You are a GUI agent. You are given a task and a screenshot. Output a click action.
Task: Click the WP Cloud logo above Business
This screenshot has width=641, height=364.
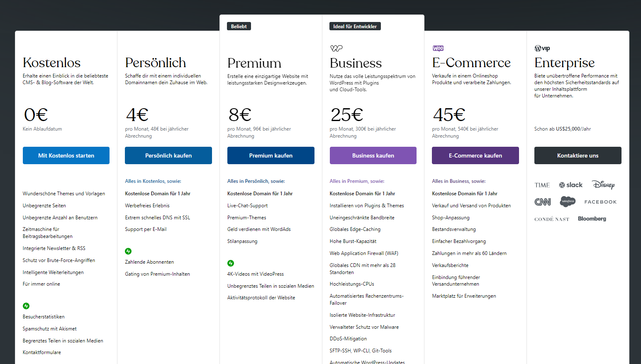(x=336, y=48)
